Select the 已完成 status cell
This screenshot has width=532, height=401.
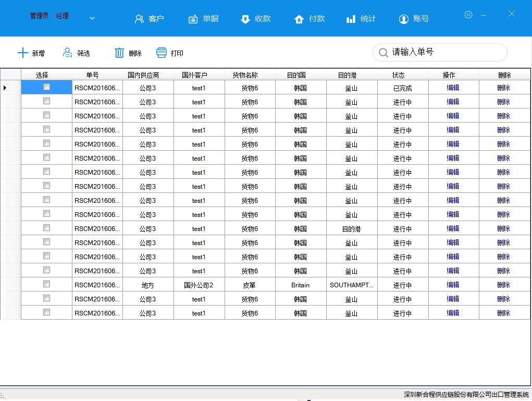click(403, 88)
